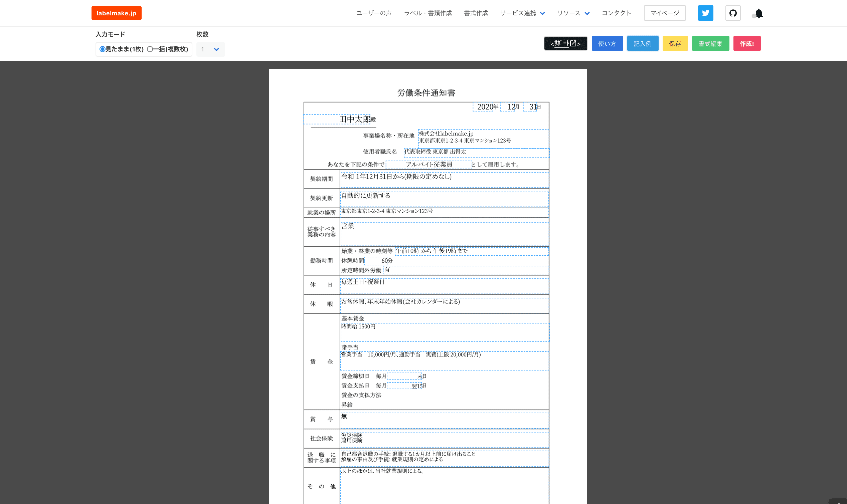Click the 書式編集 (Format Edit) button
This screenshot has width=847, height=504.
710,43
